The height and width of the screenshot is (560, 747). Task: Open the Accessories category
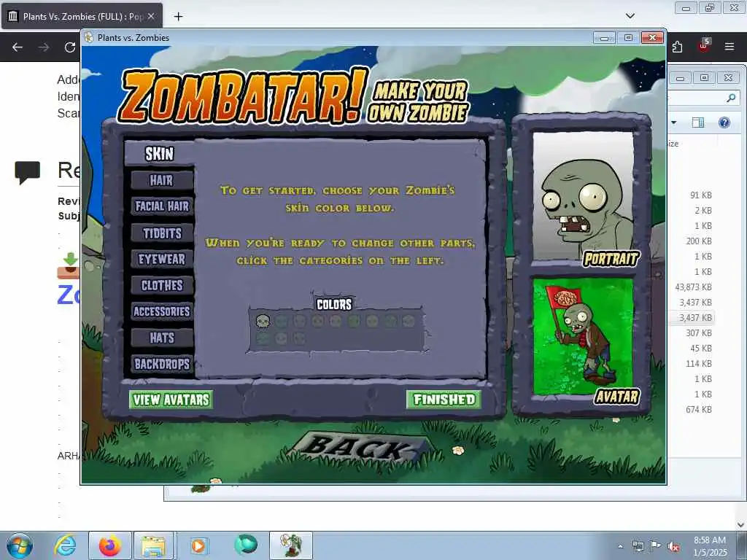pyautogui.click(x=162, y=311)
